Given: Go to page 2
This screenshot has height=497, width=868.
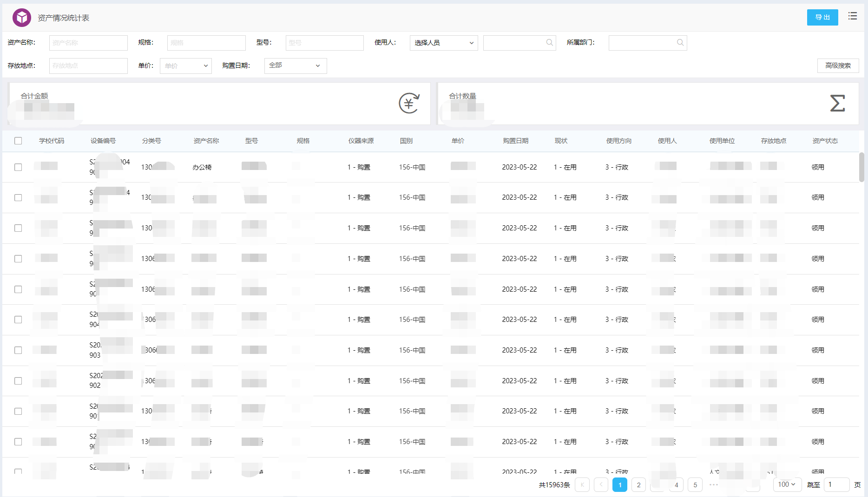Looking at the screenshot, I should click(x=638, y=484).
